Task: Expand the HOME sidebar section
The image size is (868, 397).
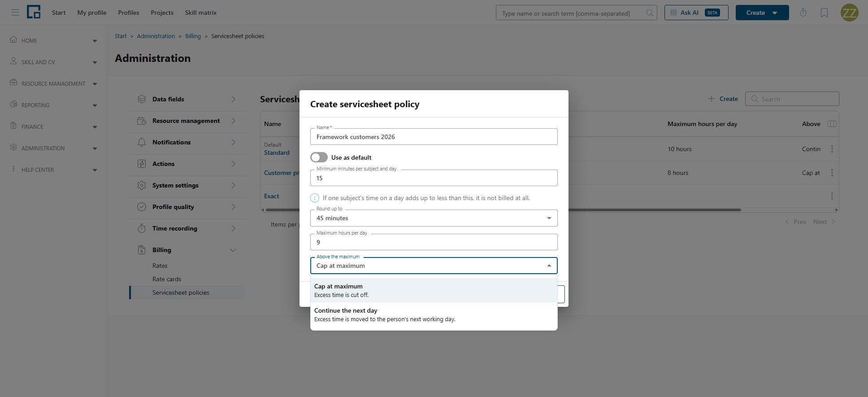Action: [x=95, y=41]
